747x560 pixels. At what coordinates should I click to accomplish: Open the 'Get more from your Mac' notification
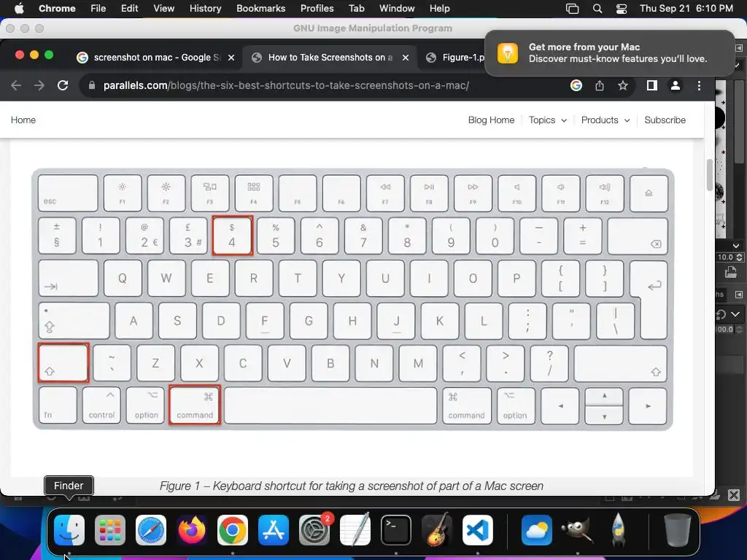pos(609,52)
